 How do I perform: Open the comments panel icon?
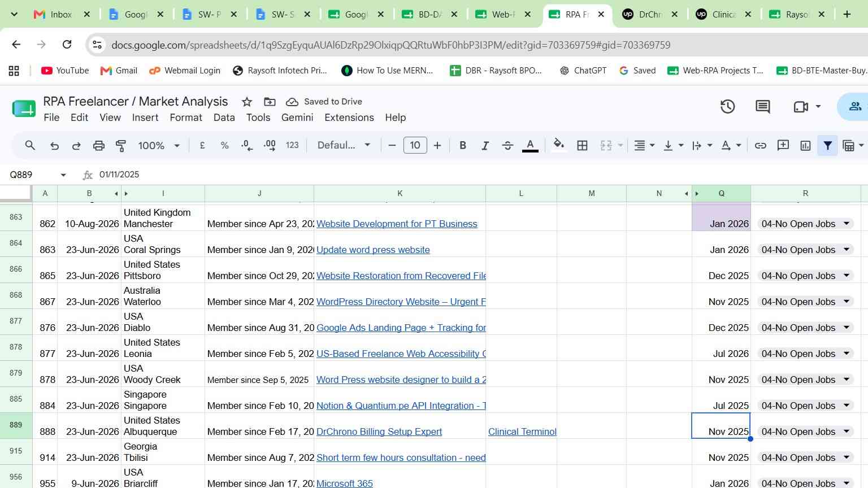(x=763, y=107)
